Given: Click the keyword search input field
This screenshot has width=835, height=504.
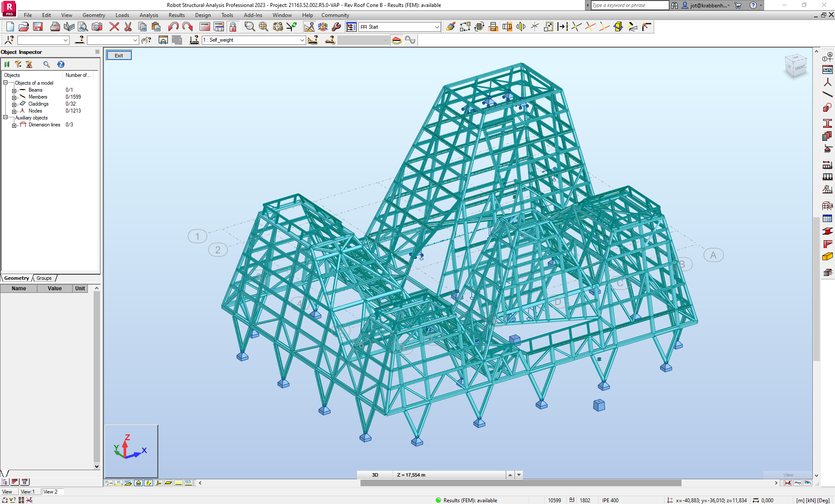Looking at the screenshot, I should [x=629, y=5].
